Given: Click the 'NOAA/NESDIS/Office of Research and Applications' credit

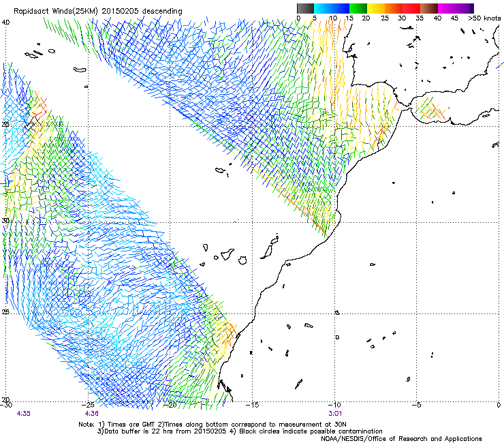Looking at the screenshot, I should click(401, 439).
